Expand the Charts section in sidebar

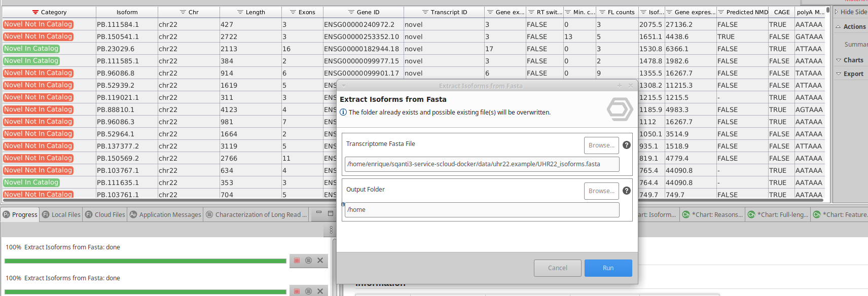pyautogui.click(x=853, y=60)
